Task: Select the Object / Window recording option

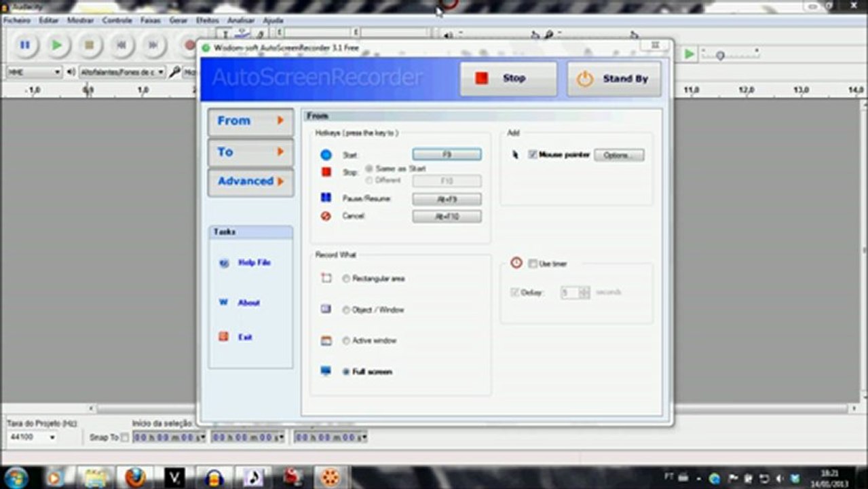Action: pos(346,310)
